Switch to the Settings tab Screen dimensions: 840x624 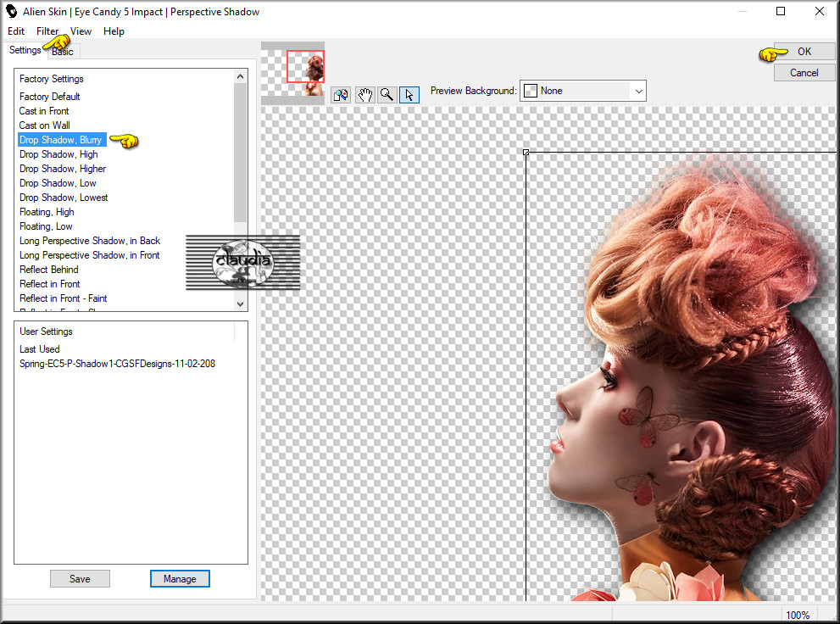tap(25, 50)
